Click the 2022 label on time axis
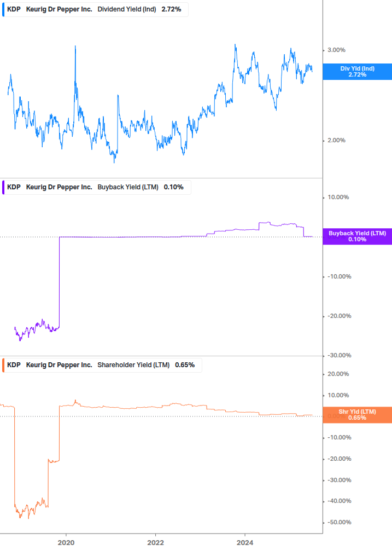392x550 pixels. (x=155, y=543)
